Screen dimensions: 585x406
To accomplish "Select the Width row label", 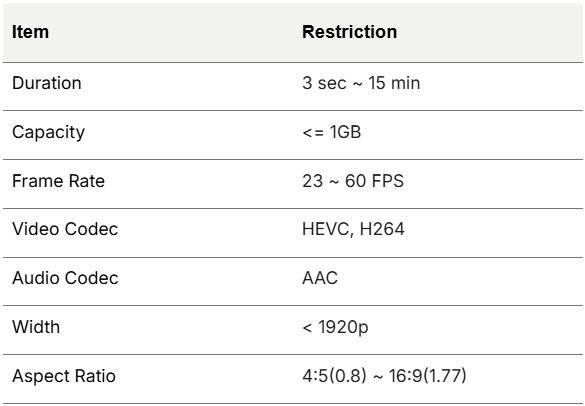I will [x=36, y=327].
